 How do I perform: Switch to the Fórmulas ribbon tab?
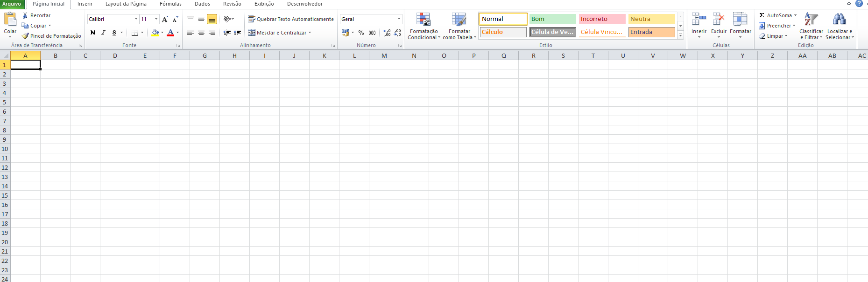[170, 4]
